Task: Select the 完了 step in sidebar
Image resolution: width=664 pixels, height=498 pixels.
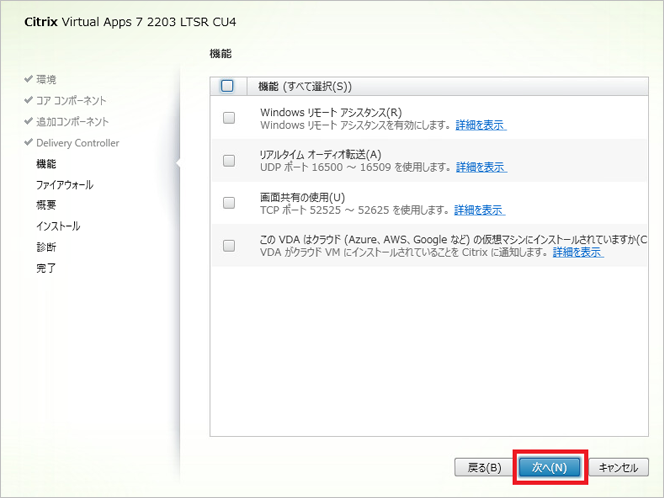Action: pos(46,268)
